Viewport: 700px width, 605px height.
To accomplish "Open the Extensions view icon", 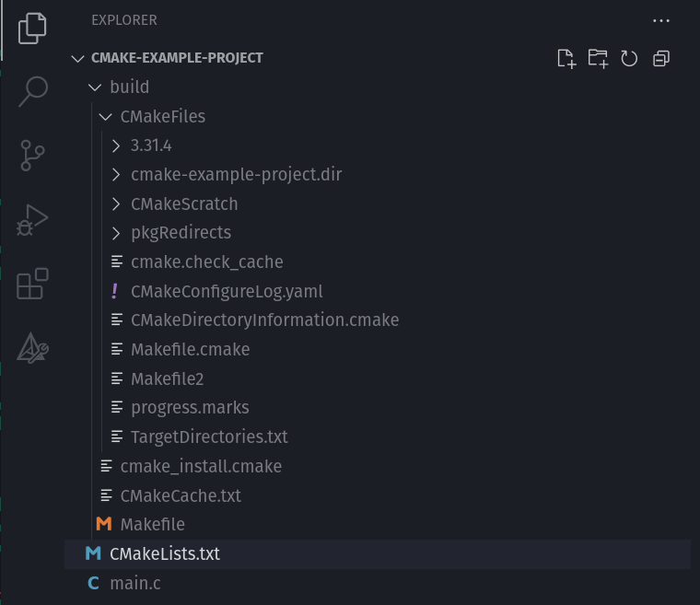I will [x=32, y=285].
